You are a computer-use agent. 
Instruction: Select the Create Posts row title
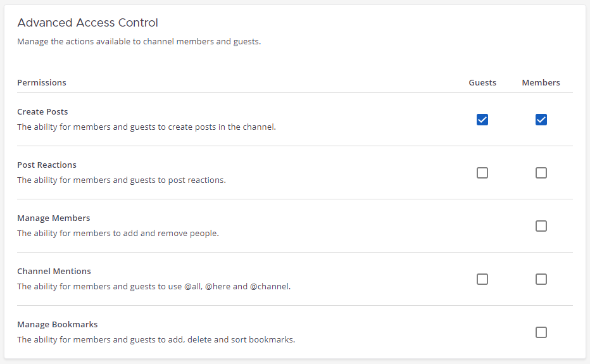(42, 111)
